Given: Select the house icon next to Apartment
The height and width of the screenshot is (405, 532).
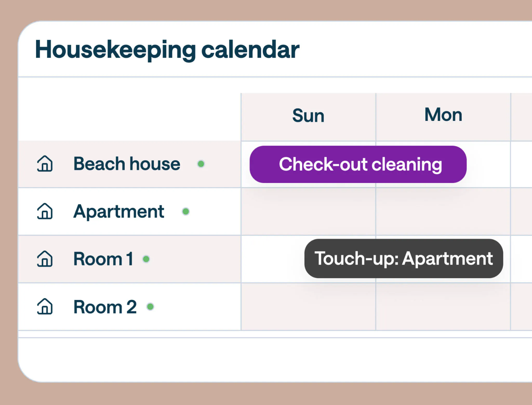Looking at the screenshot, I should 45,212.
